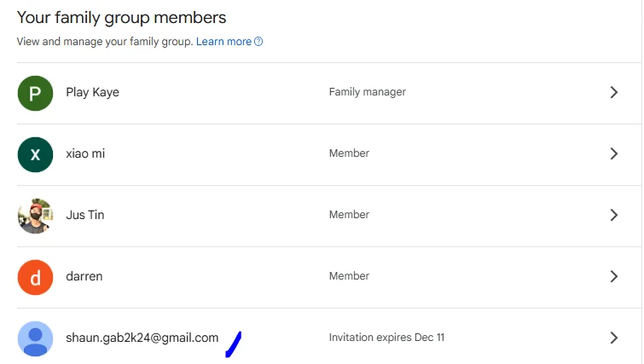Click Invitation expires Dec 11 text
This screenshot has width=644, height=364.
tap(386, 338)
